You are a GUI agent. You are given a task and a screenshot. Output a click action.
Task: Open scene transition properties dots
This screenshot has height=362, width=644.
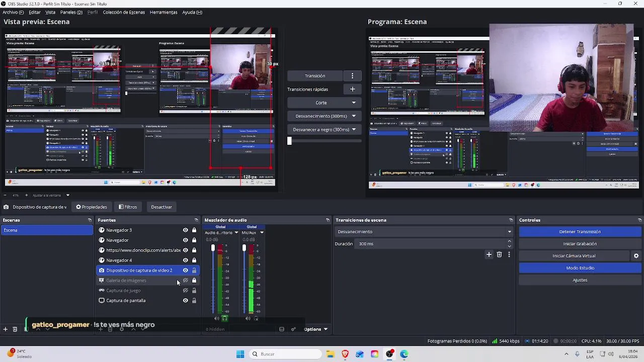(509, 255)
